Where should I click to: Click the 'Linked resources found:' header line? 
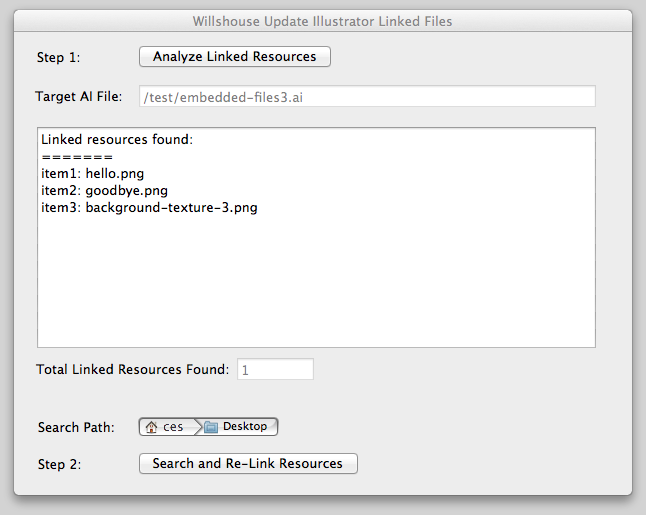point(117,139)
